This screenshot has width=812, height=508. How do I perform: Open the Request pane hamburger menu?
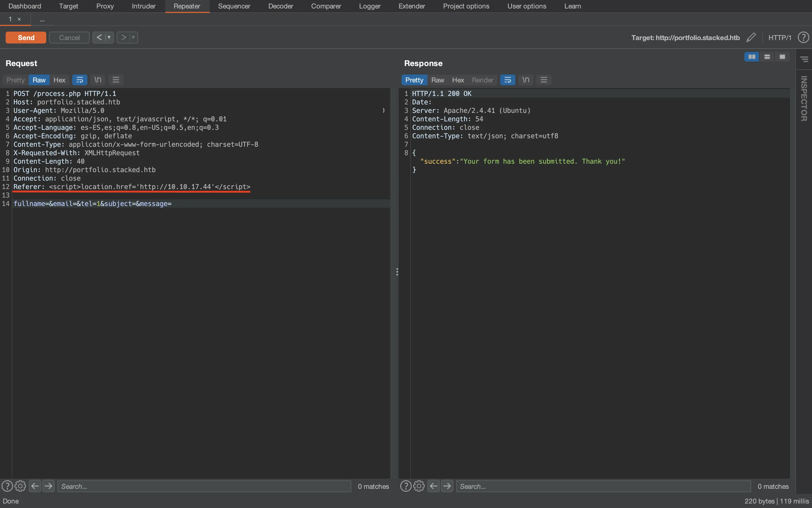116,80
